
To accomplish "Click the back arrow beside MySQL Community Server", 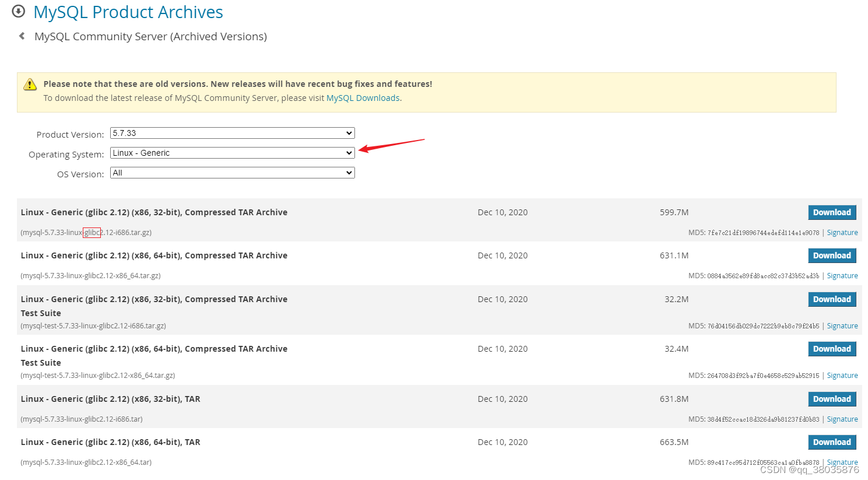I will click(x=22, y=36).
